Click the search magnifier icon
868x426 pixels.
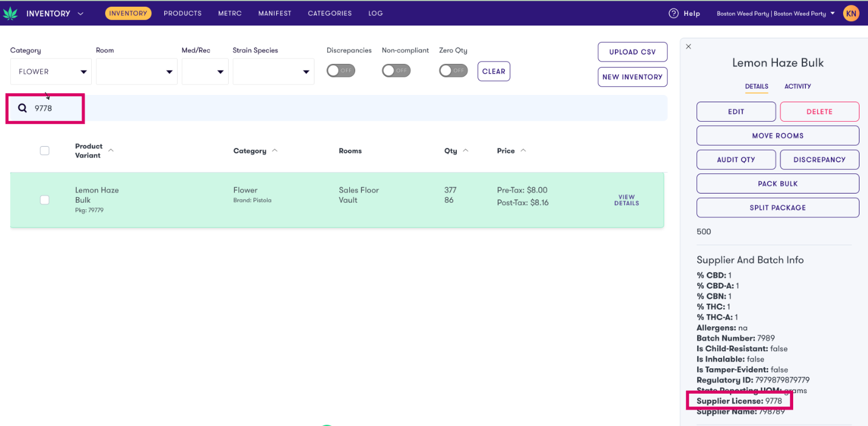click(23, 108)
